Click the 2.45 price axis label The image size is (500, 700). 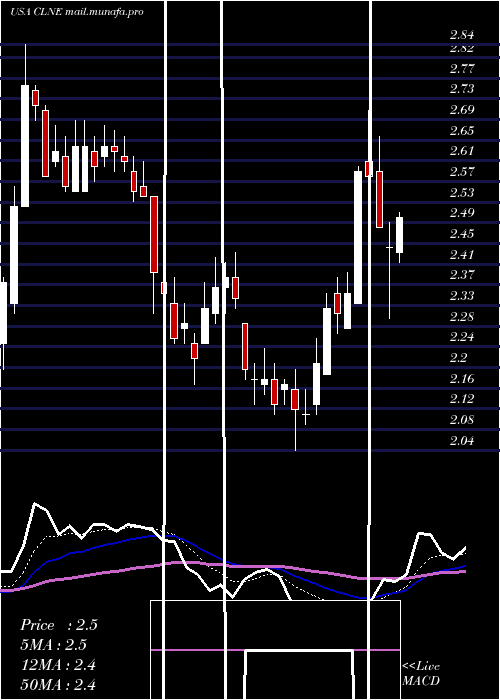[462, 233]
